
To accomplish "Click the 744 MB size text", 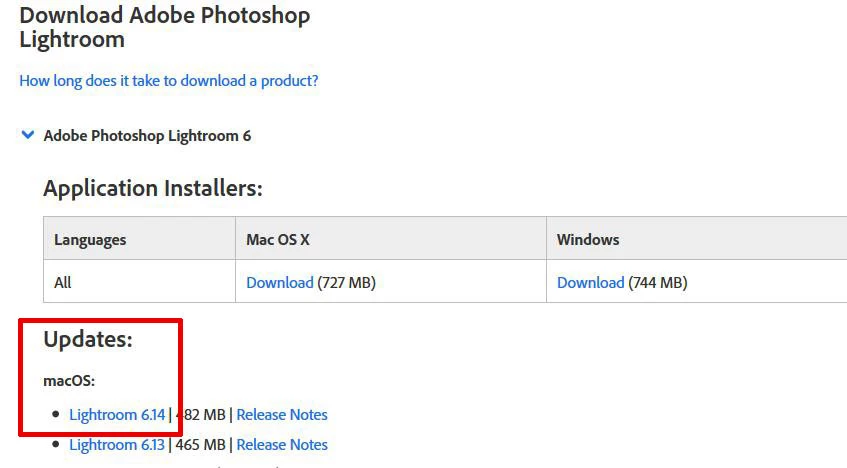I will pos(657,283).
